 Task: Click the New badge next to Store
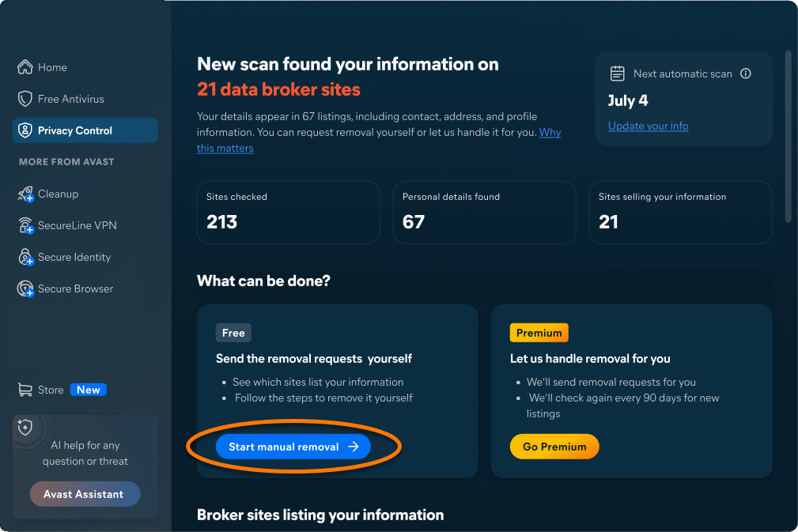[88, 390]
